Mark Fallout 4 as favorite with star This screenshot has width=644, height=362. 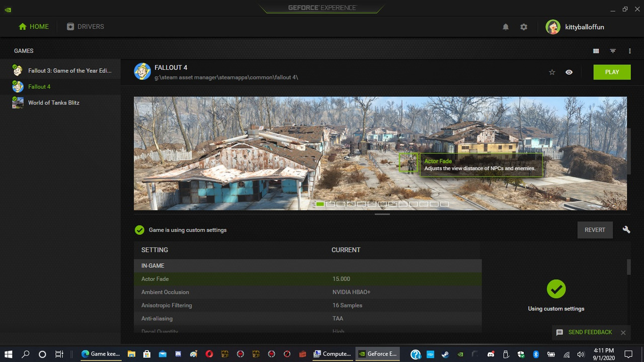click(552, 72)
